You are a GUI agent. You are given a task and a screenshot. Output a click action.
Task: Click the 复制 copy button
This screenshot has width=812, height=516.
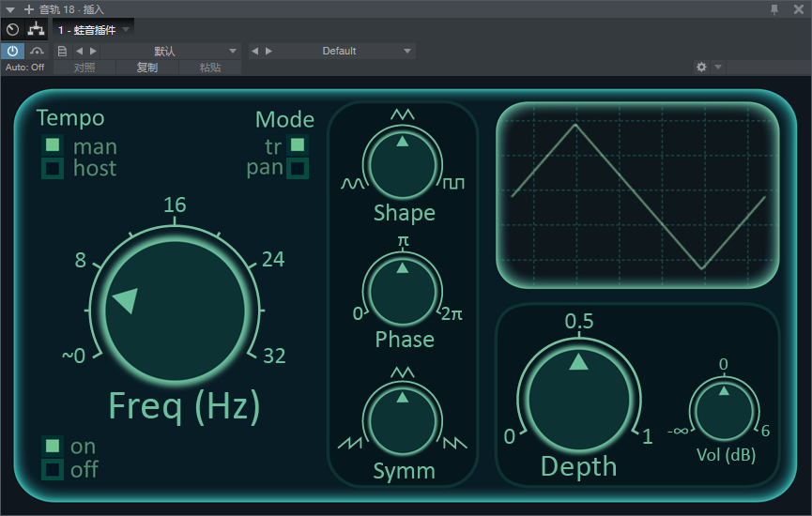[x=147, y=68]
